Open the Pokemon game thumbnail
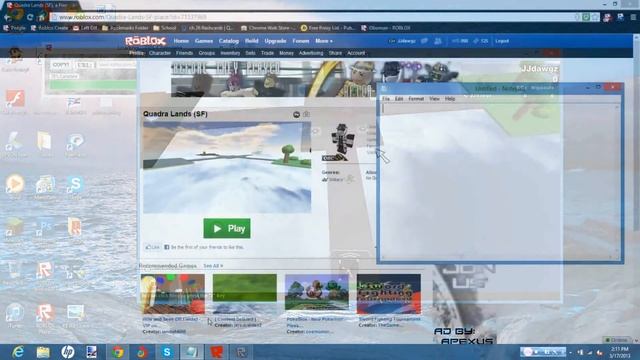 [x=317, y=294]
